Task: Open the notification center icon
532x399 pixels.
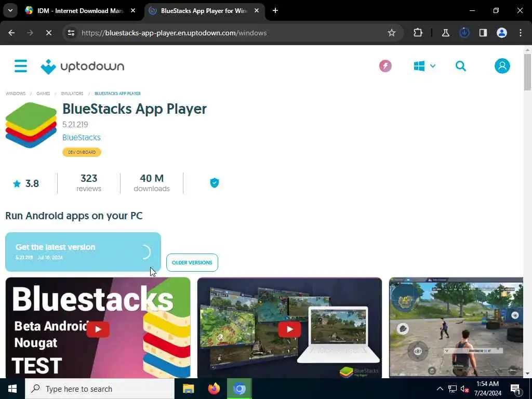Action: coord(515,389)
